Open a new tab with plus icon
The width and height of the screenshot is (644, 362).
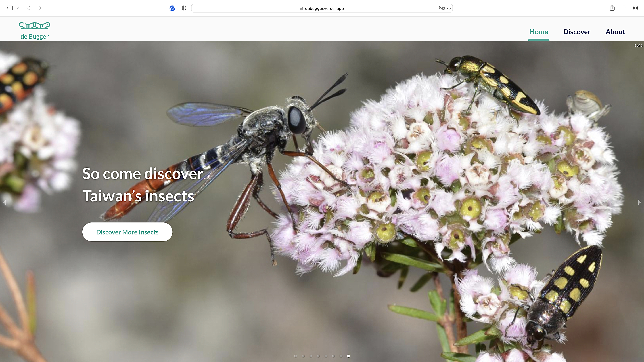(624, 8)
